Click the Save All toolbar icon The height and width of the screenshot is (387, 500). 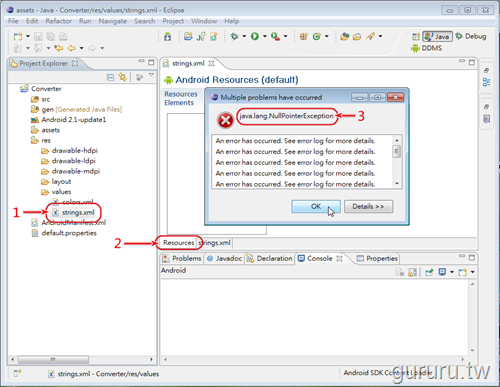(51, 37)
